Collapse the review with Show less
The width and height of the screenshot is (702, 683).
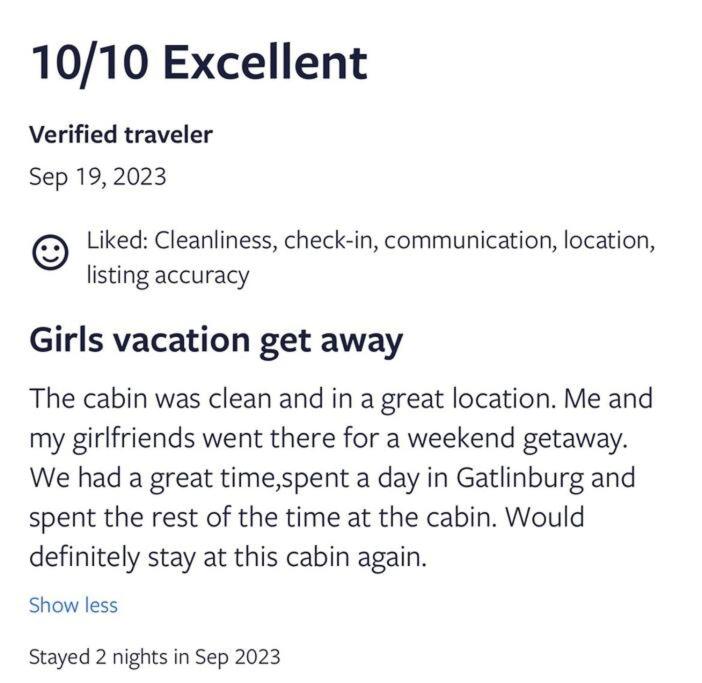tap(73, 605)
